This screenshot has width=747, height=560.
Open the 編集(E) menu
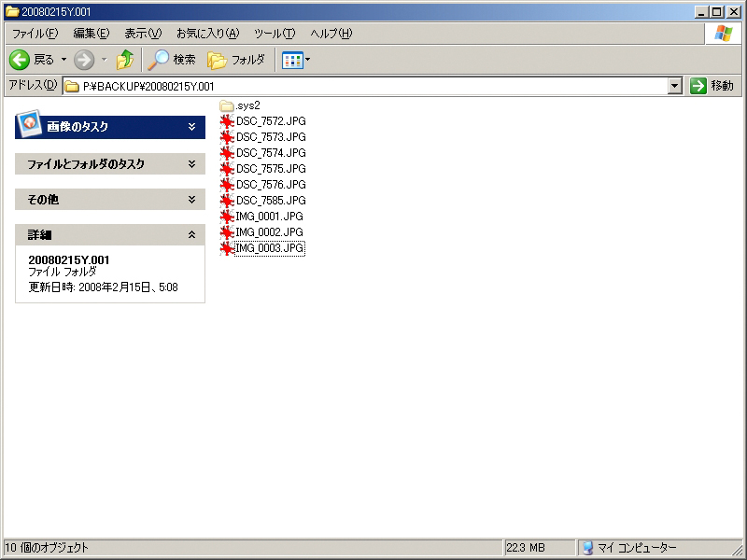pos(91,34)
